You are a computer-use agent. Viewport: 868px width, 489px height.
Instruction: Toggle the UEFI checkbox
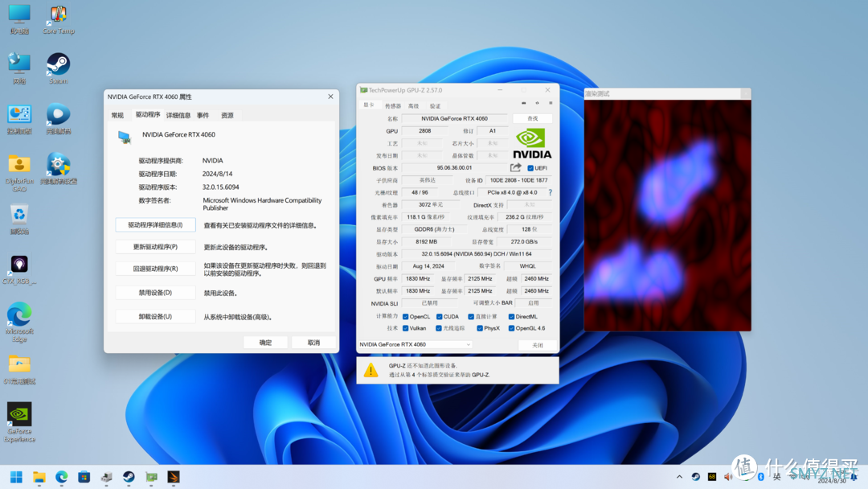[530, 168]
